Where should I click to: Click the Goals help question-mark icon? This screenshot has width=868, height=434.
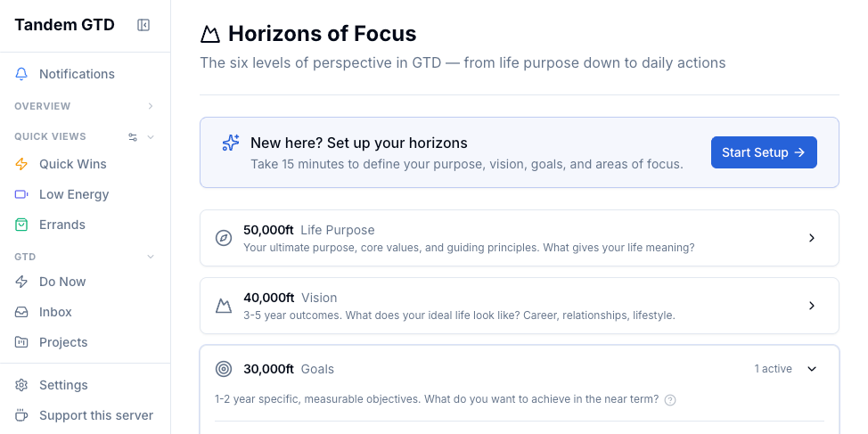click(x=670, y=400)
